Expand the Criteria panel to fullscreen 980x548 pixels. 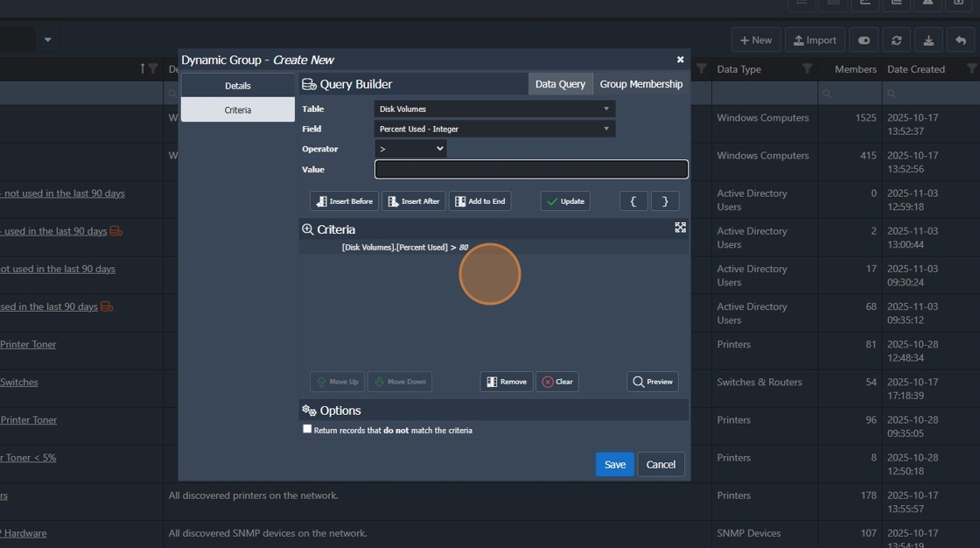(x=680, y=228)
